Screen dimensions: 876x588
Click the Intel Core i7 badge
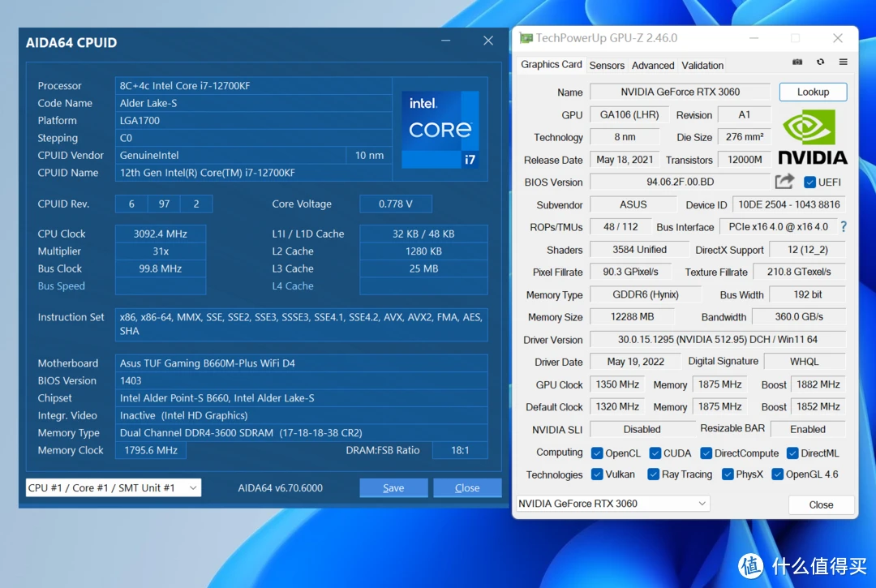(x=440, y=129)
